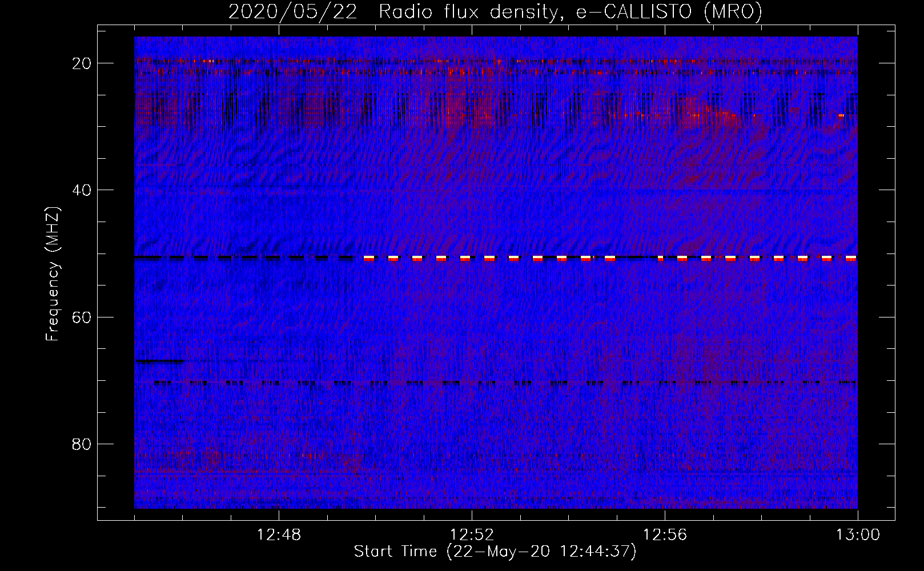This screenshot has width=924, height=571.
Task: Click the 13:00 time tick label
Action: [x=858, y=535]
